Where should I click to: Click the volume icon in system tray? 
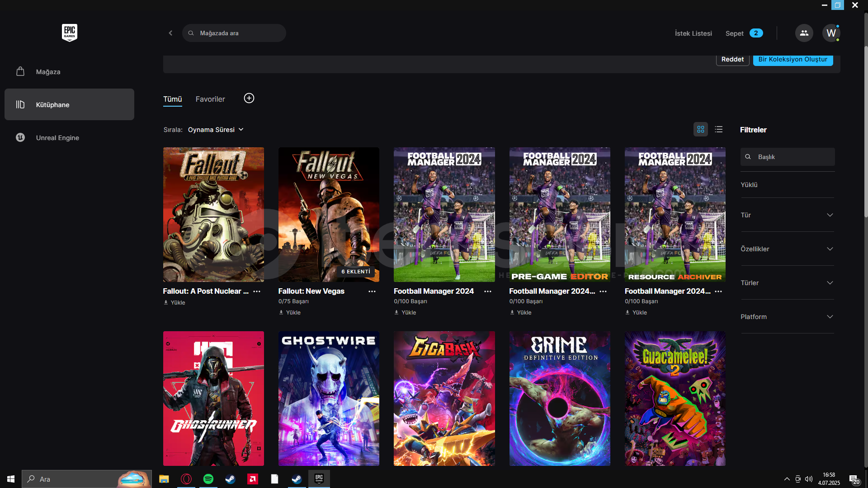(809, 479)
